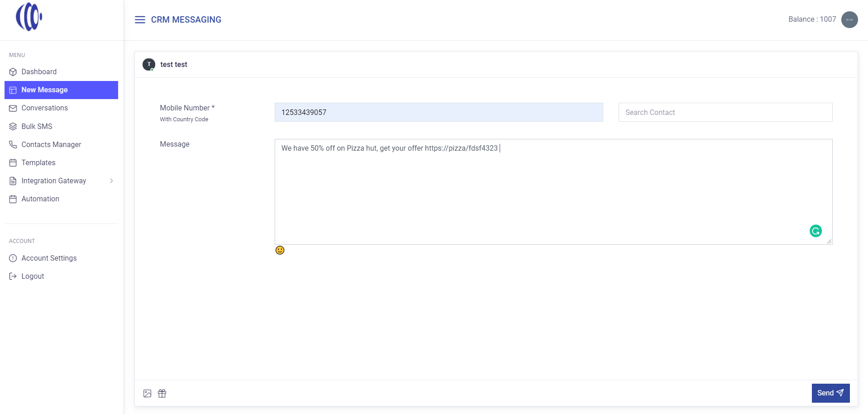Select New Message menu item
Screen dimensions: 868x414
point(61,90)
